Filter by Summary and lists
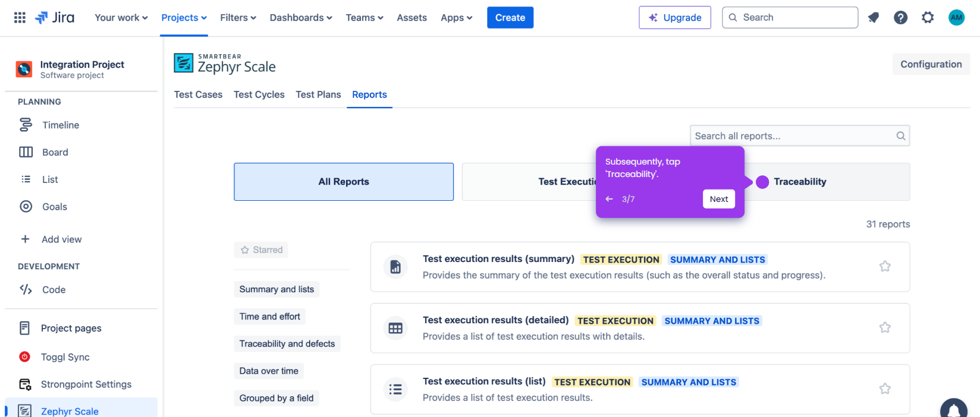The image size is (980, 417). [x=277, y=289]
